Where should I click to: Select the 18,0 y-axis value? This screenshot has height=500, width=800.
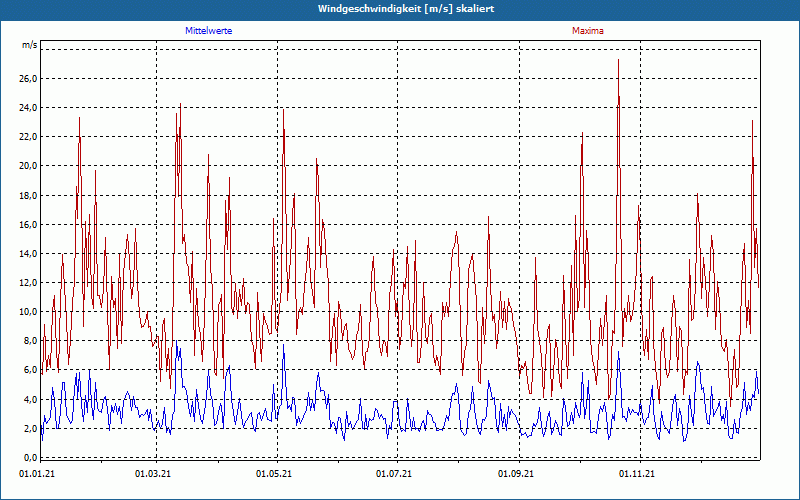pos(29,196)
